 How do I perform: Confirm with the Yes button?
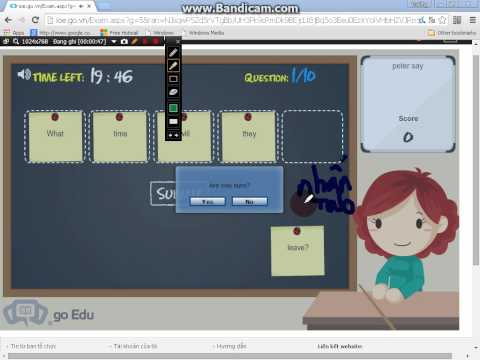(x=207, y=202)
